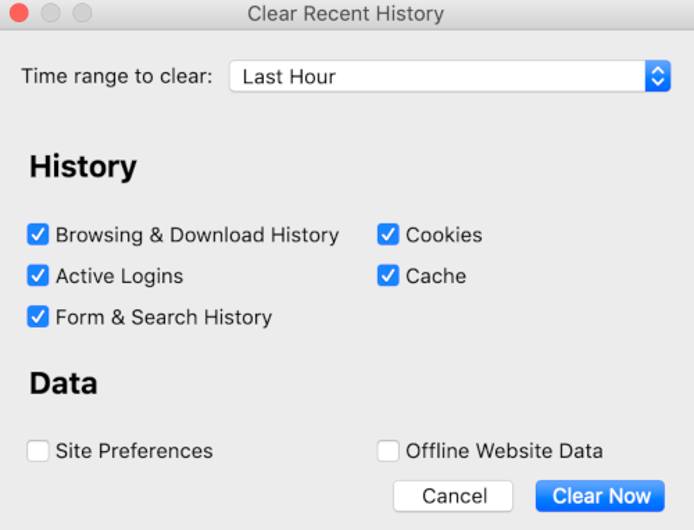Close the dialog with the red button

[x=19, y=14]
